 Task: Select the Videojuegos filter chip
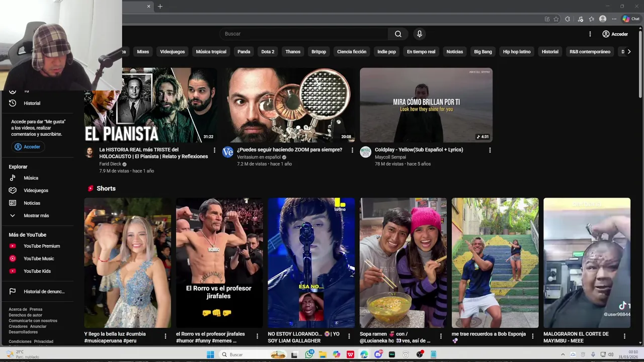pos(173,51)
